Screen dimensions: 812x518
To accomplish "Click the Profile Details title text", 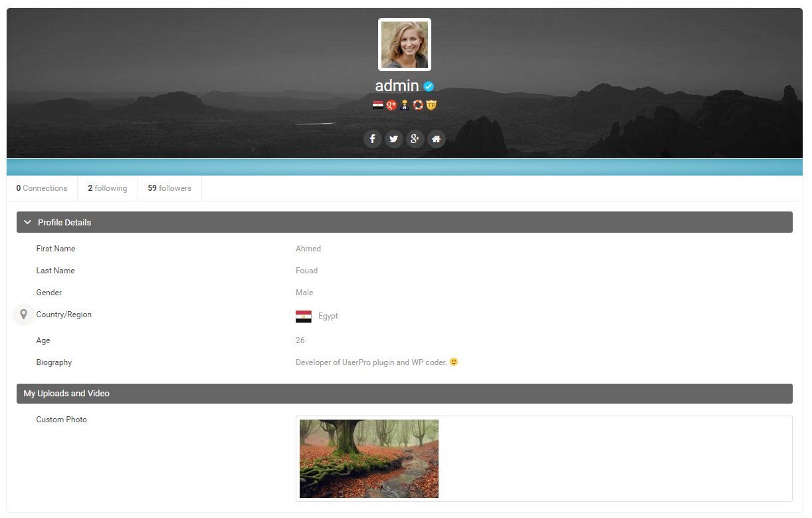I will pos(64,222).
